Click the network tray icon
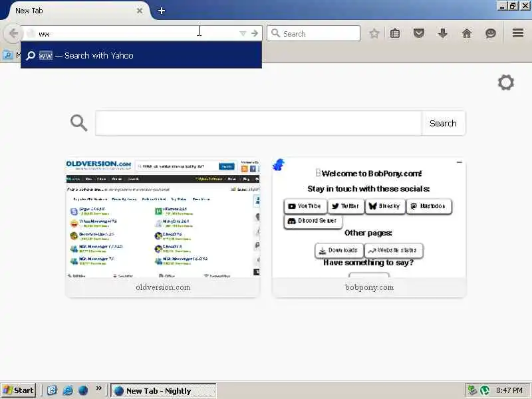This screenshot has width=532, height=399. [472, 390]
